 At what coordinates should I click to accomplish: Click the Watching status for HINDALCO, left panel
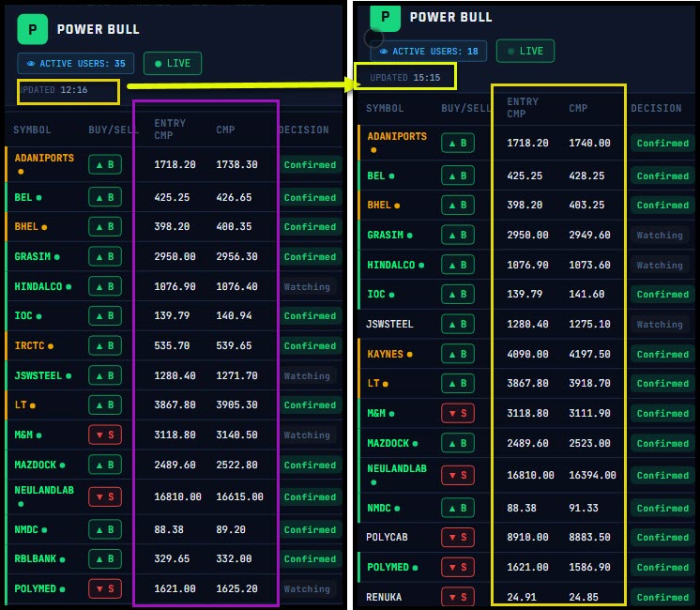[x=307, y=286]
